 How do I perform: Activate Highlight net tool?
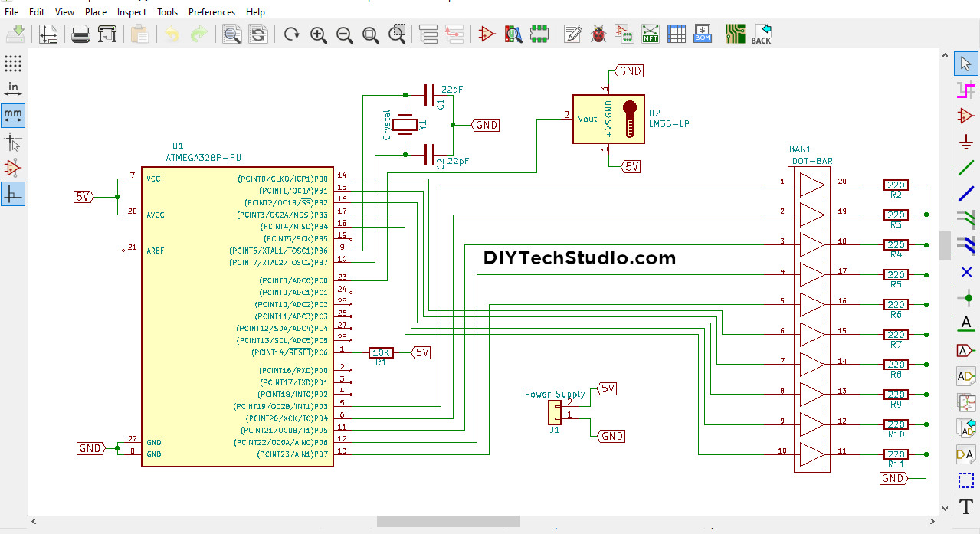tap(966, 90)
